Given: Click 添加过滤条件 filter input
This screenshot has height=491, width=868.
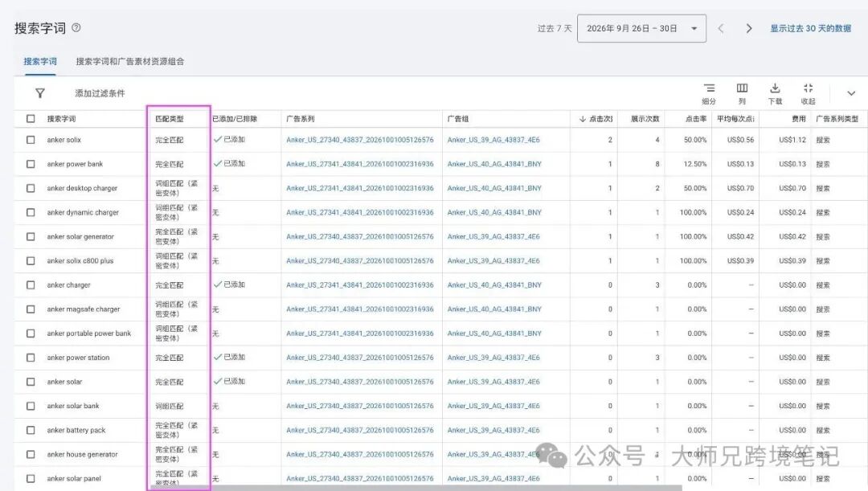Looking at the screenshot, I should click(x=100, y=93).
